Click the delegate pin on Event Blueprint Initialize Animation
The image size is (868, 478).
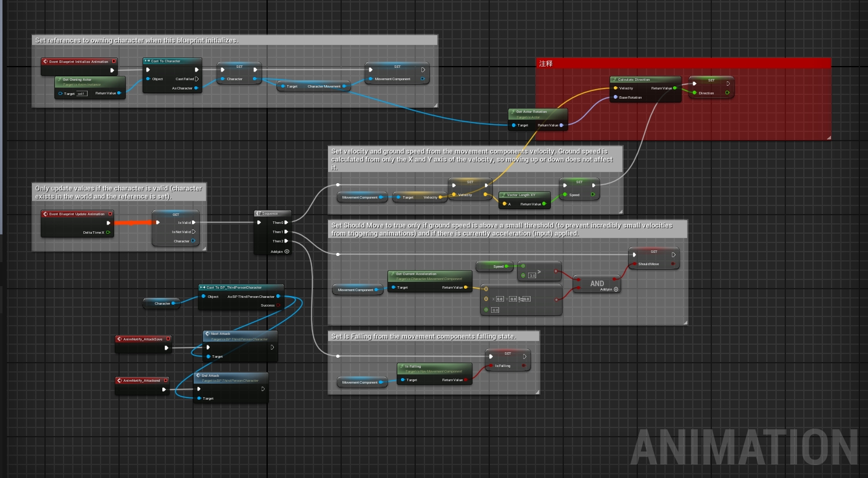click(113, 62)
